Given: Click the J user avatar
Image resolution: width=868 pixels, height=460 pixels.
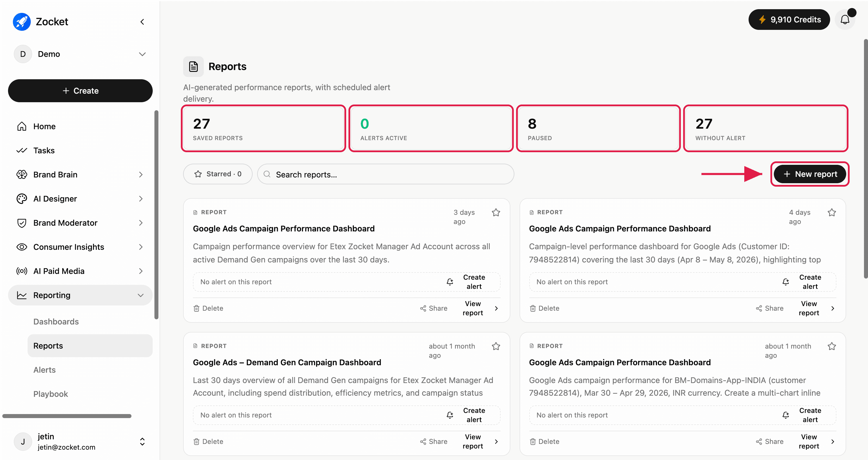Looking at the screenshot, I should (x=23, y=441).
